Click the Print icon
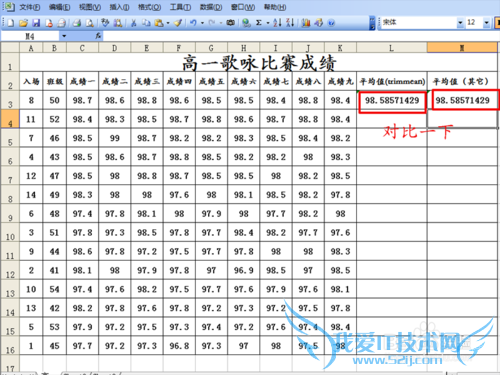500x375 pixels. tap(77, 23)
